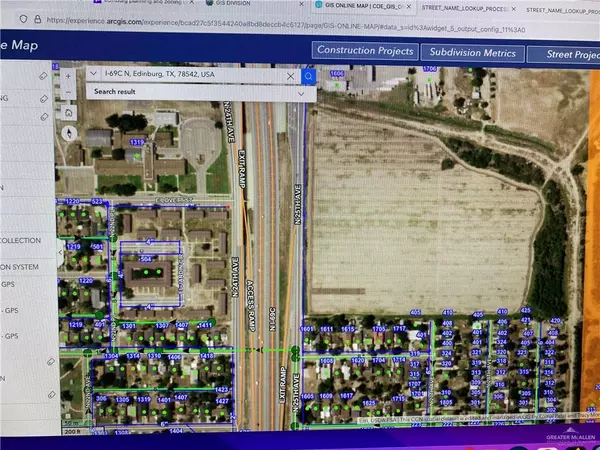Click tag icon in the row ending 'NG'

click(44, 99)
